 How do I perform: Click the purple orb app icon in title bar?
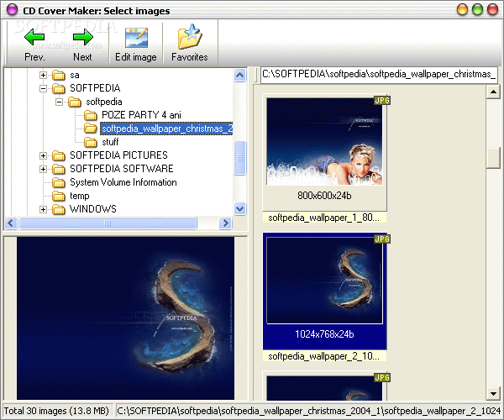click(12, 9)
